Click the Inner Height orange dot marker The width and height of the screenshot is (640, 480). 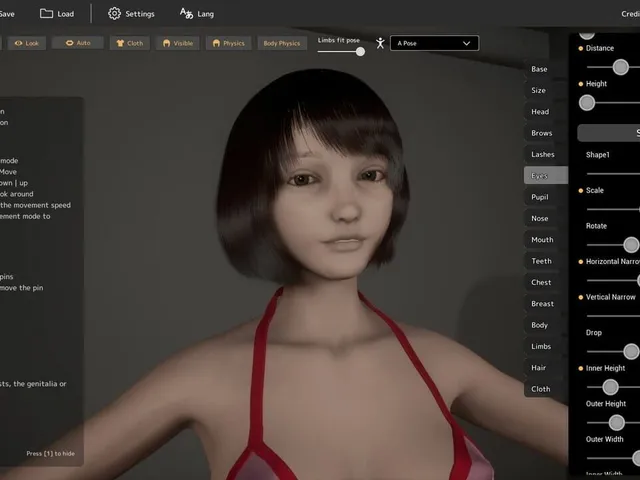point(581,368)
